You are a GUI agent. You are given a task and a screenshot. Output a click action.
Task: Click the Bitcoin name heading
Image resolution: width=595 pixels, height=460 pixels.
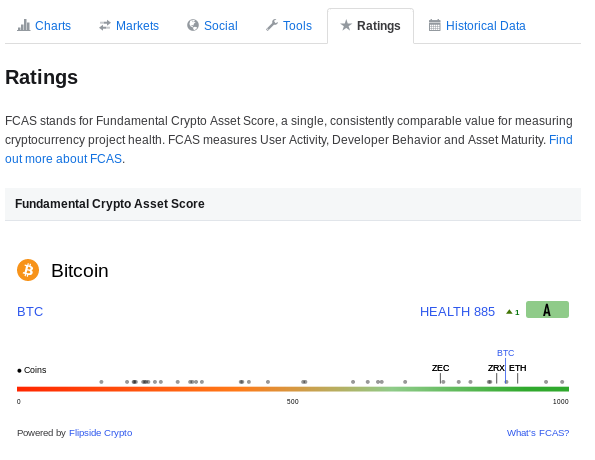[80, 271]
